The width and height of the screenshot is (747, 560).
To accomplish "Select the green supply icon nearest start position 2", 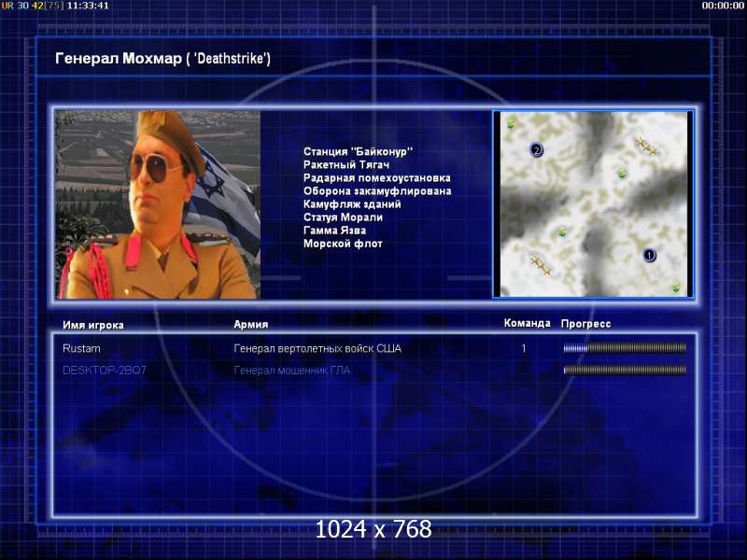I will tap(511, 124).
